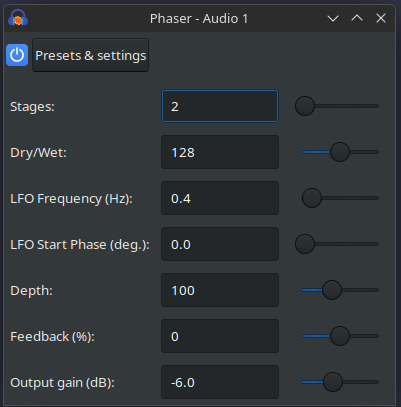401x407 pixels.
Task: Click the Stages input field
Action: (220, 106)
